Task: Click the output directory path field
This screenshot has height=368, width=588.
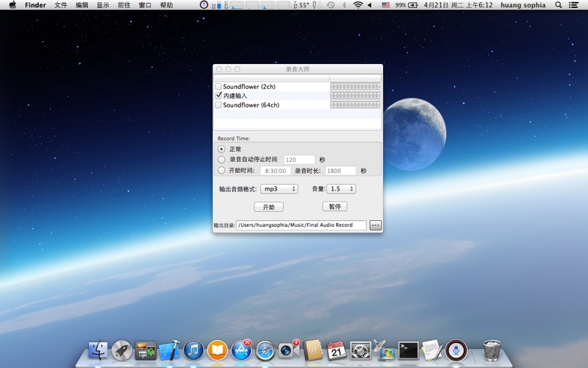Action: coord(301,225)
